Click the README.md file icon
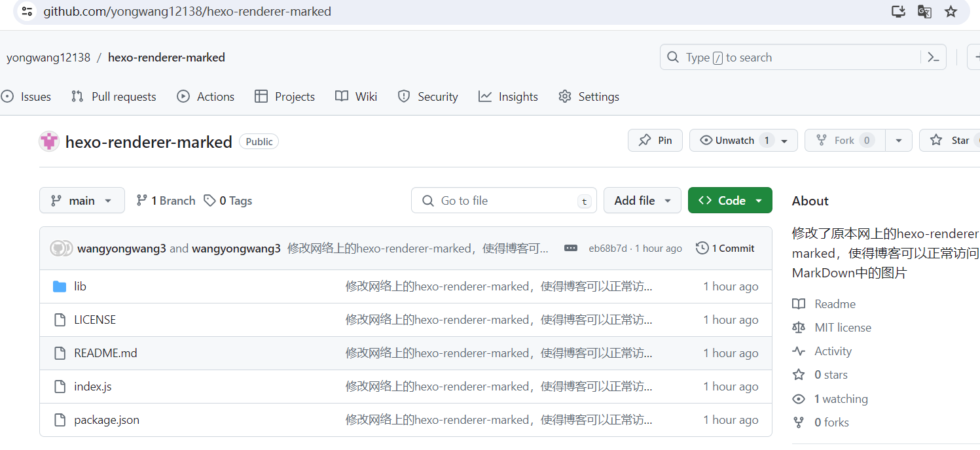The height and width of the screenshot is (450, 980). coord(60,353)
